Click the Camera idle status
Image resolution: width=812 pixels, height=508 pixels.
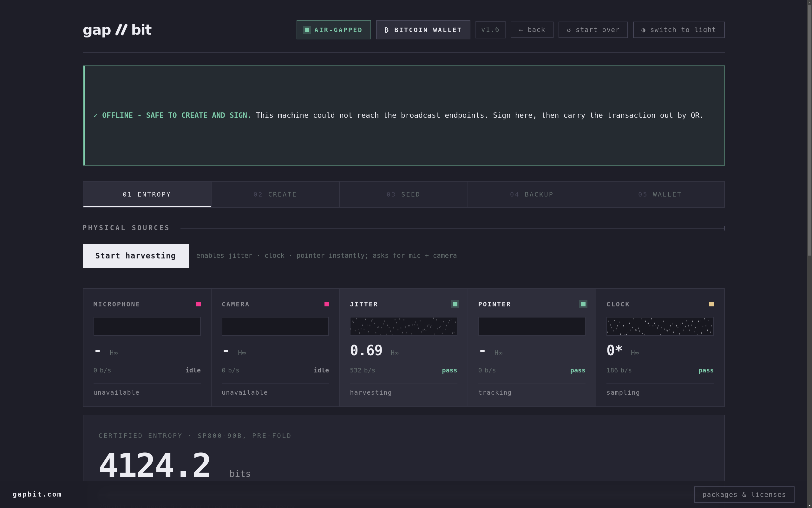pyautogui.click(x=321, y=370)
